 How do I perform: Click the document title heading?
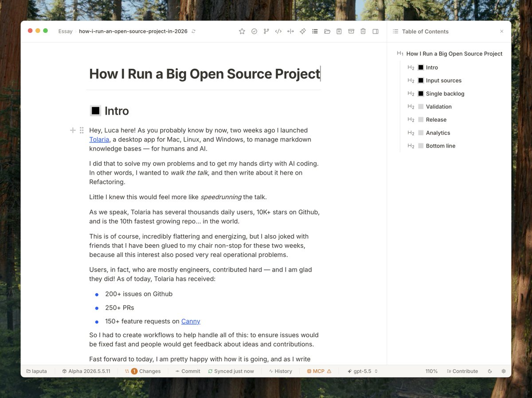pos(204,74)
